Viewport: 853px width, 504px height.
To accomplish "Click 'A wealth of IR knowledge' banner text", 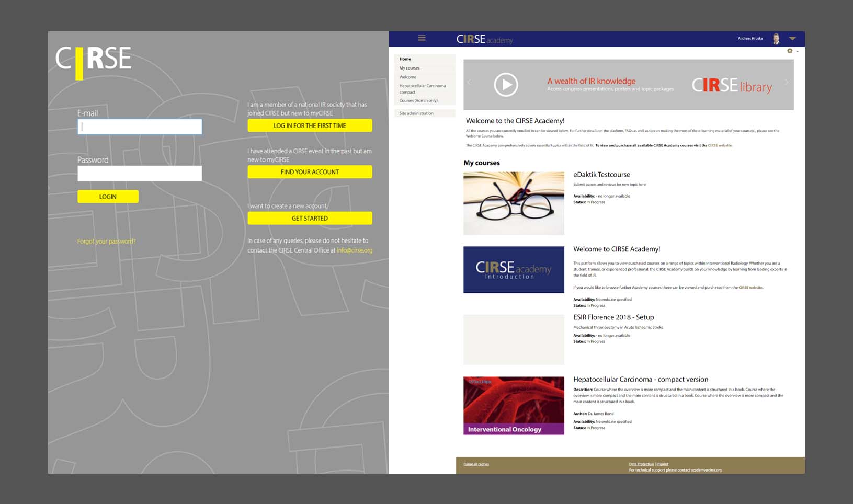I will (x=592, y=81).
